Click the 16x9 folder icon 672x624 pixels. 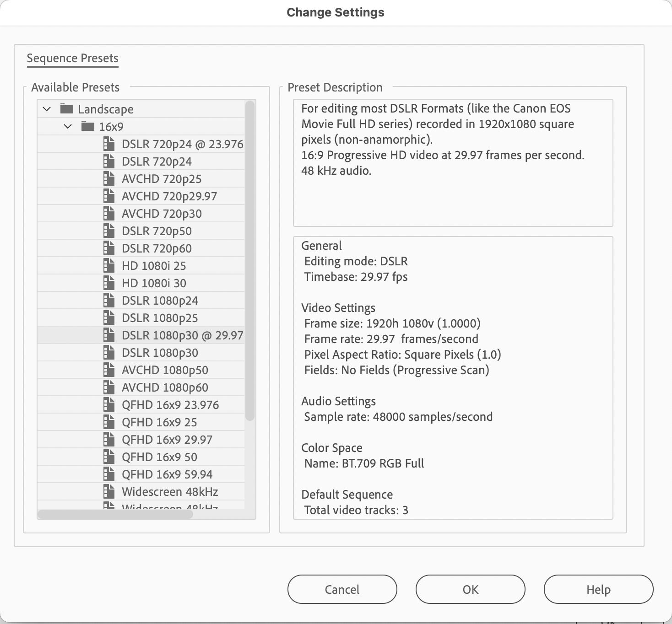coord(88,126)
